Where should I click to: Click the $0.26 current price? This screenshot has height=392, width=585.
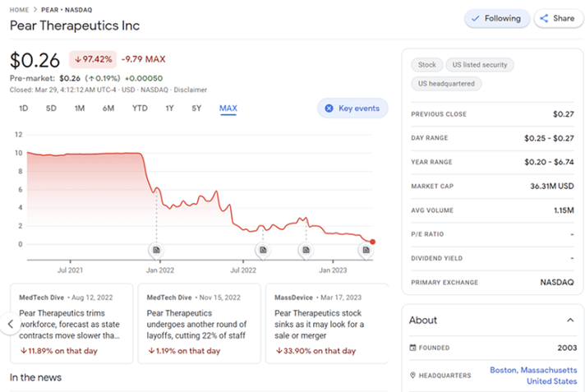pyautogui.click(x=35, y=60)
